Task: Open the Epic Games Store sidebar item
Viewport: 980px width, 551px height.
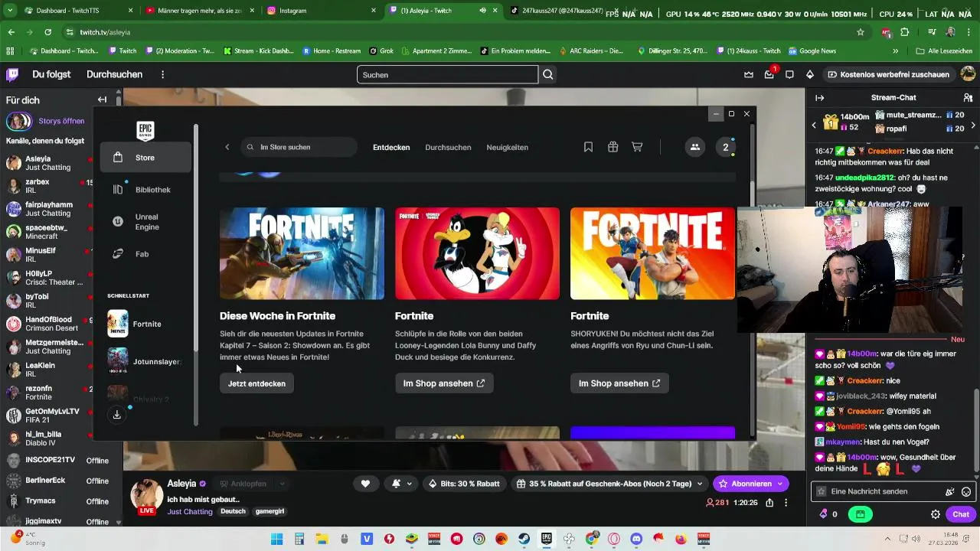Action: tap(145, 158)
